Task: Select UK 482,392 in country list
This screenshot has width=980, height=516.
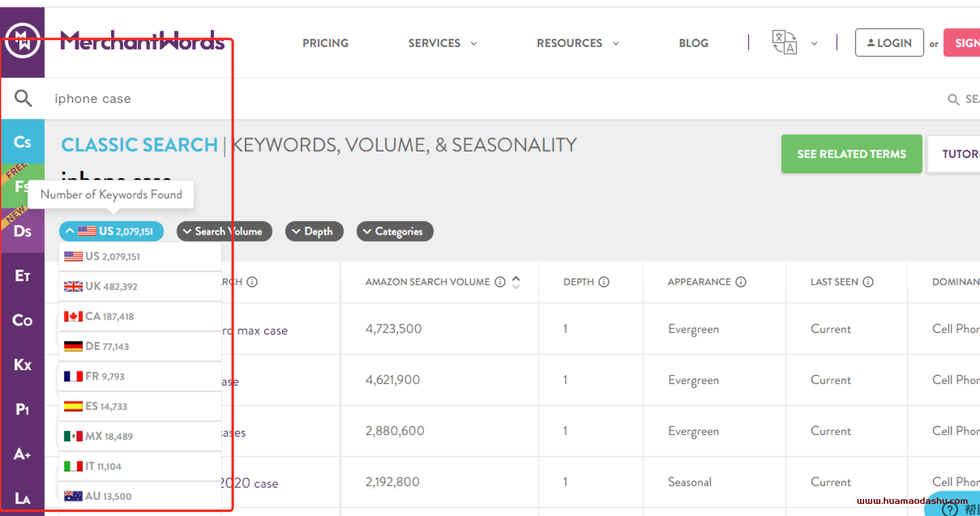Action: coord(140,286)
